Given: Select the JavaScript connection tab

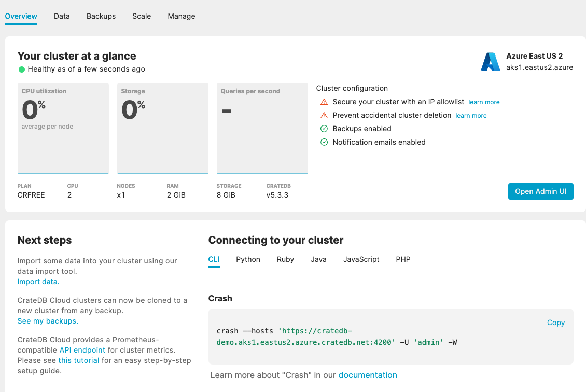Looking at the screenshot, I should click(361, 259).
